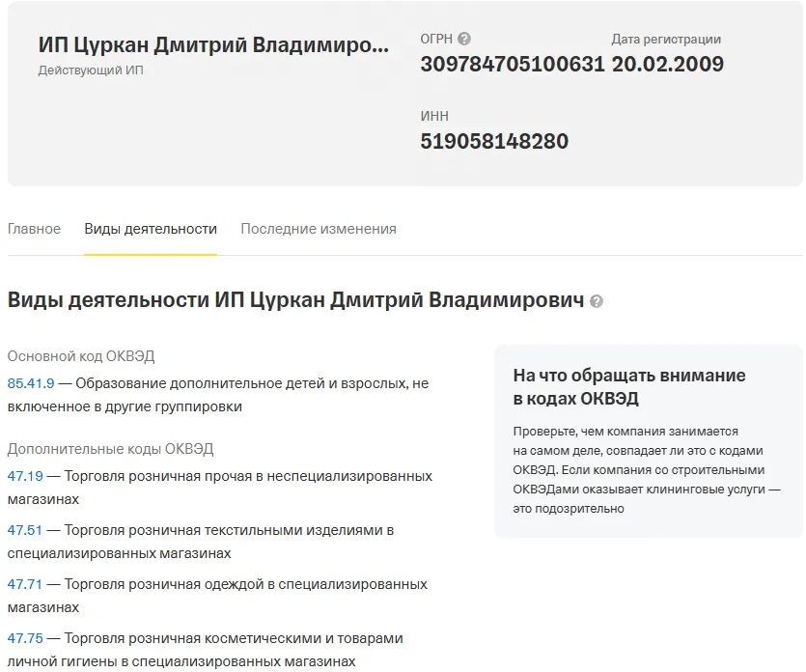The height and width of the screenshot is (672, 806).
Task: Click the help icon after the Виды деятельности heading
Action: (x=597, y=301)
